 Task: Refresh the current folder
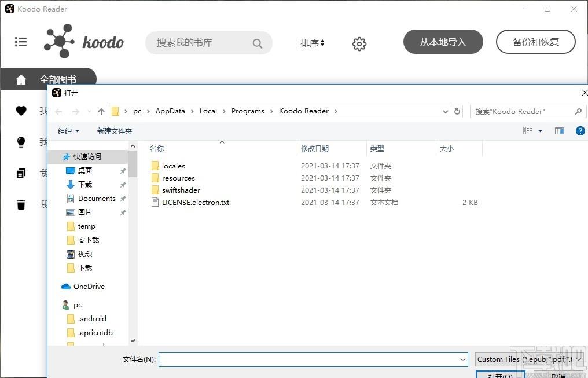(x=457, y=111)
